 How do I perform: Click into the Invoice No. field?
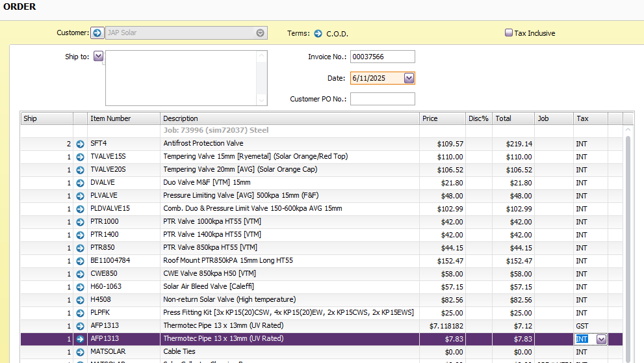coord(382,57)
